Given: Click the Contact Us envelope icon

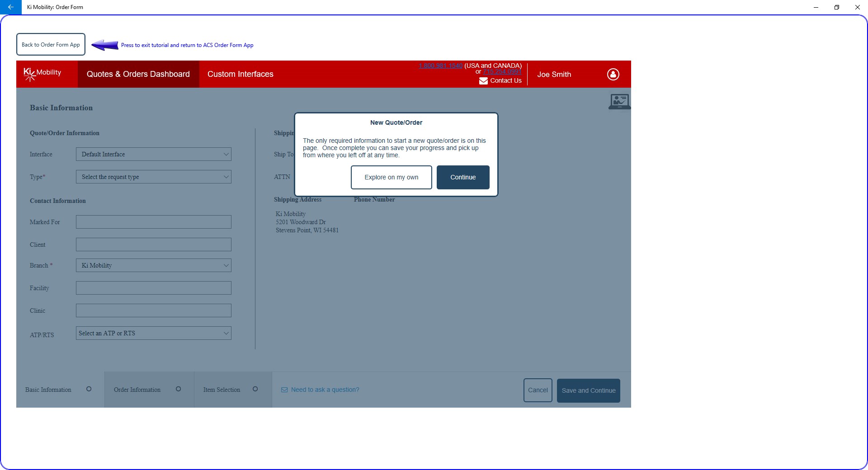Looking at the screenshot, I should [x=484, y=80].
